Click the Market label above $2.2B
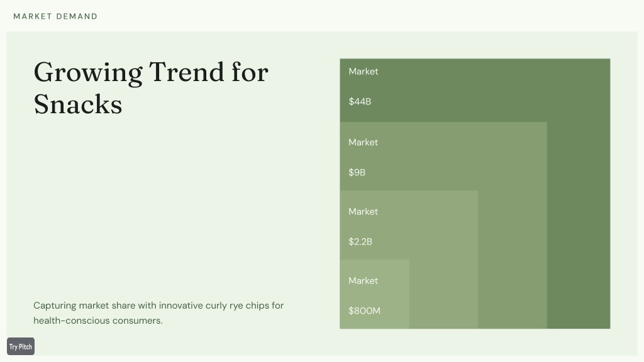The width and height of the screenshot is (644, 362). [364, 212]
